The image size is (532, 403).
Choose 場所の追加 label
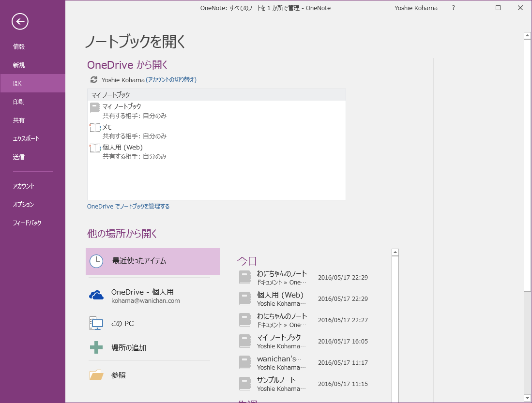129,348
